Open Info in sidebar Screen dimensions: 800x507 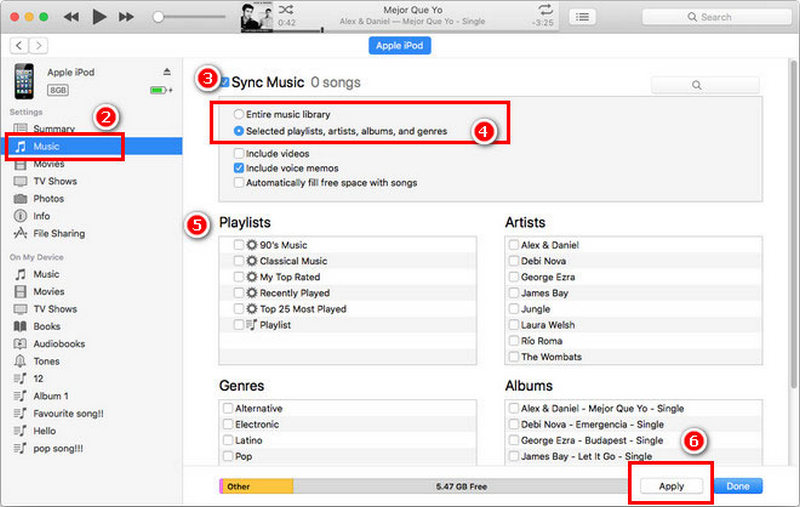pyautogui.click(x=41, y=216)
